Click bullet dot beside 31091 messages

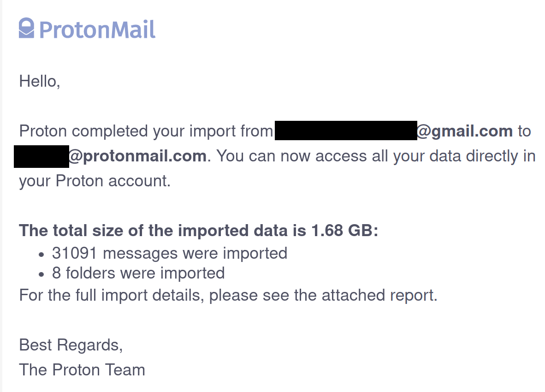tap(41, 255)
